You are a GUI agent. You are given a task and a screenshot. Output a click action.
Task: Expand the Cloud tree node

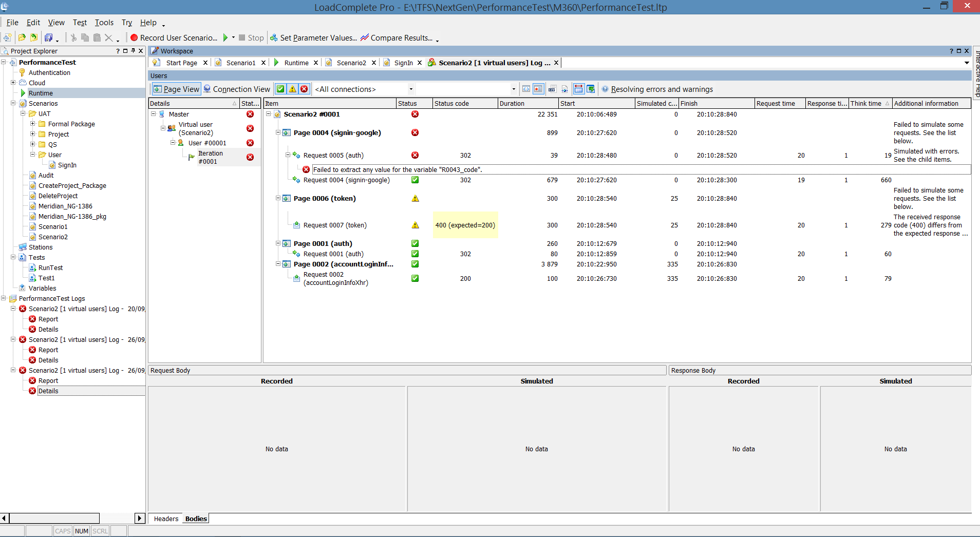tap(13, 83)
